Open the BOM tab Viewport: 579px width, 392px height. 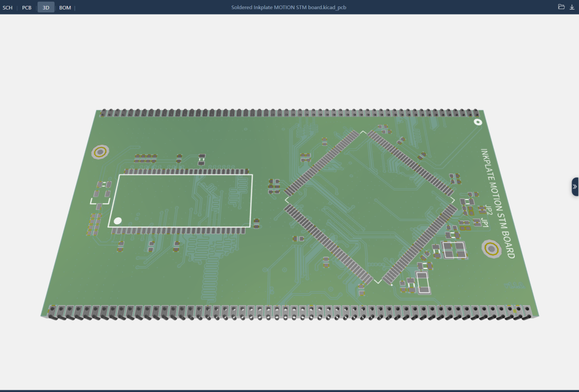65,8
